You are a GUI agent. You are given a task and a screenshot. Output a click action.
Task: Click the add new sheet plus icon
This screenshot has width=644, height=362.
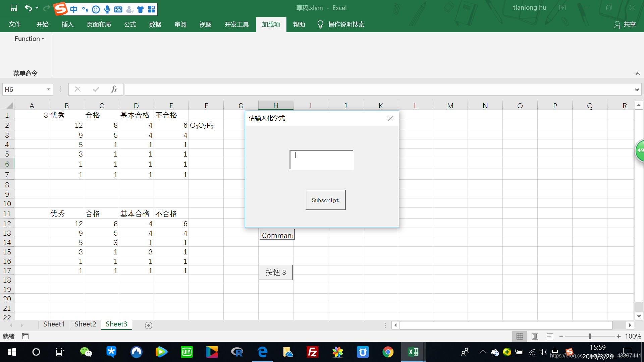(x=149, y=325)
